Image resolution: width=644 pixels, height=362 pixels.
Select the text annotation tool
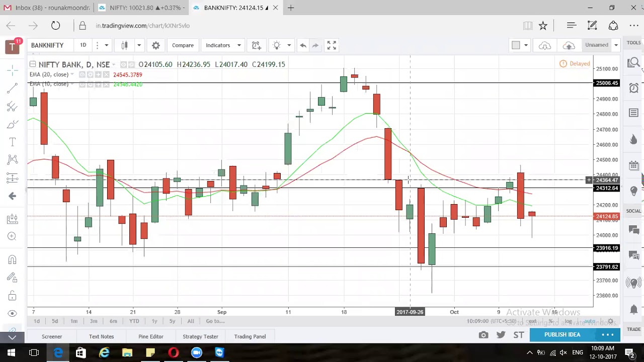(x=12, y=142)
